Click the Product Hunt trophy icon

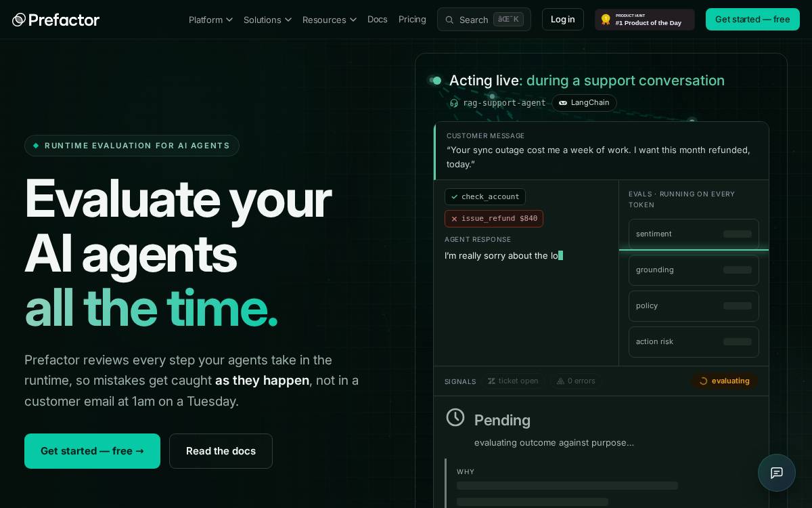click(x=606, y=20)
